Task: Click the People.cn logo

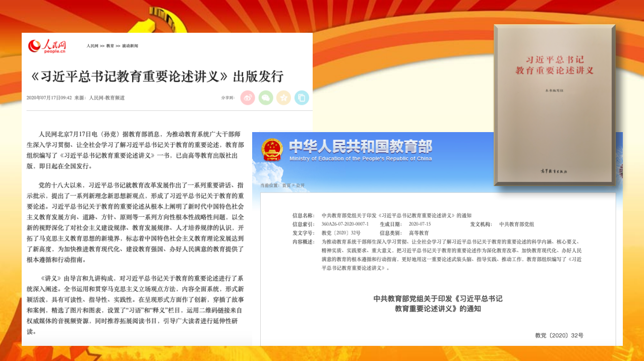Action: tap(47, 46)
